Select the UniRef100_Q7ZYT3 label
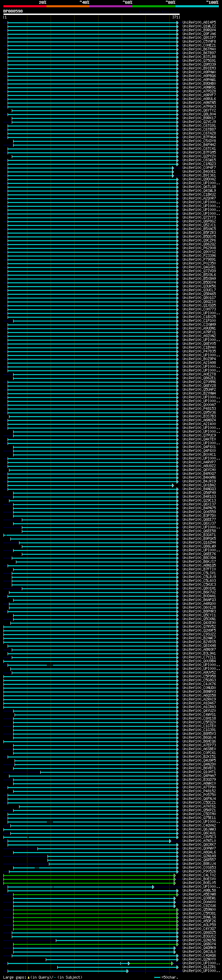 pyautogui.click(x=199, y=218)
